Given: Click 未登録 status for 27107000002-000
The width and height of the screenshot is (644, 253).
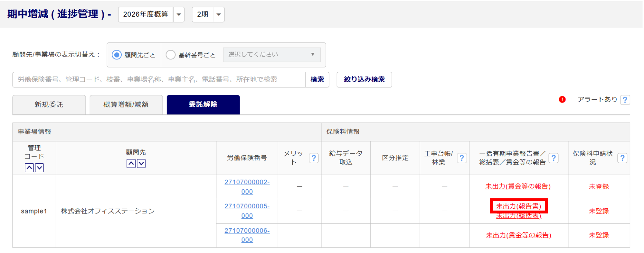Looking at the screenshot, I should click(x=599, y=186).
